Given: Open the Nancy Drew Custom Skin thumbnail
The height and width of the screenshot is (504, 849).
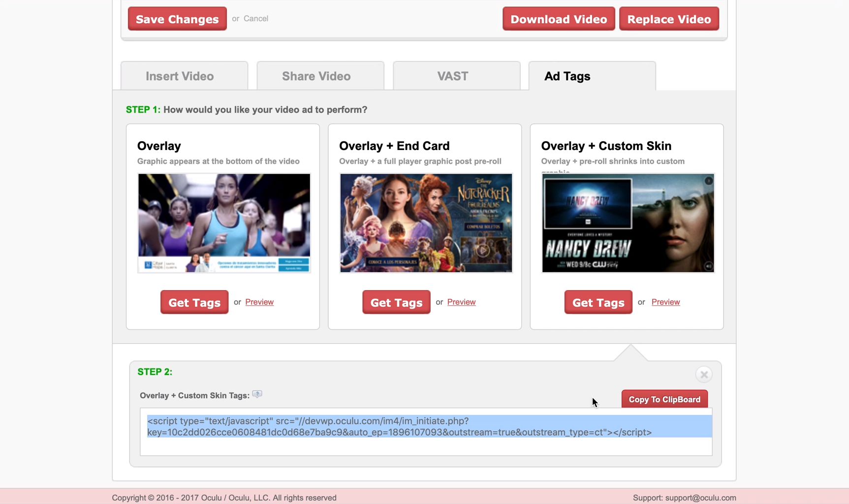Looking at the screenshot, I should click(628, 223).
